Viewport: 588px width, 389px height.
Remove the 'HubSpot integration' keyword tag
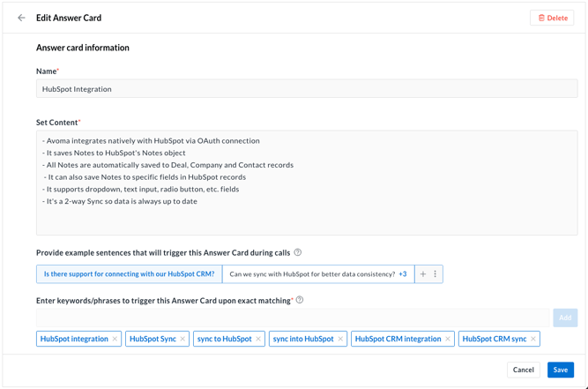point(115,339)
